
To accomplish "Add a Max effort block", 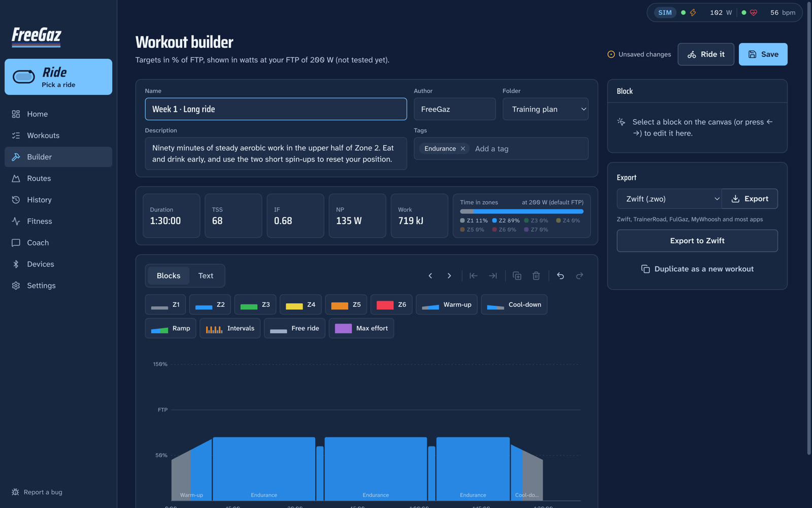I will (x=361, y=328).
